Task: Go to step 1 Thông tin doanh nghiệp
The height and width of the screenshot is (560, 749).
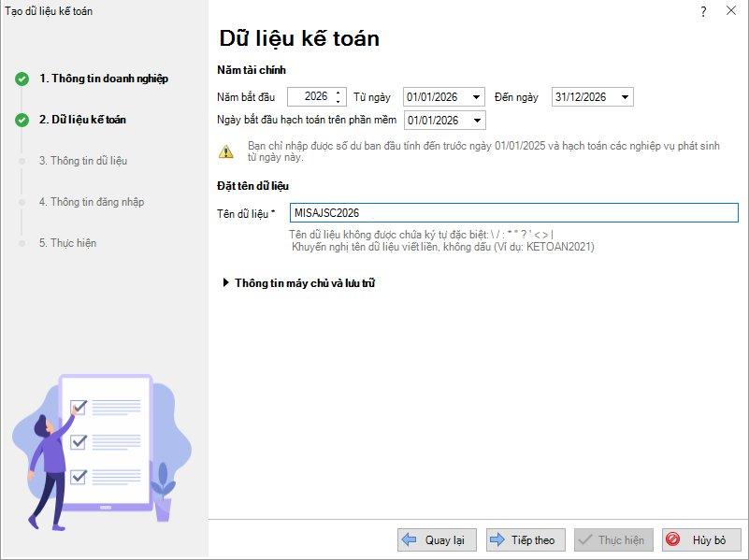Action: tap(103, 79)
